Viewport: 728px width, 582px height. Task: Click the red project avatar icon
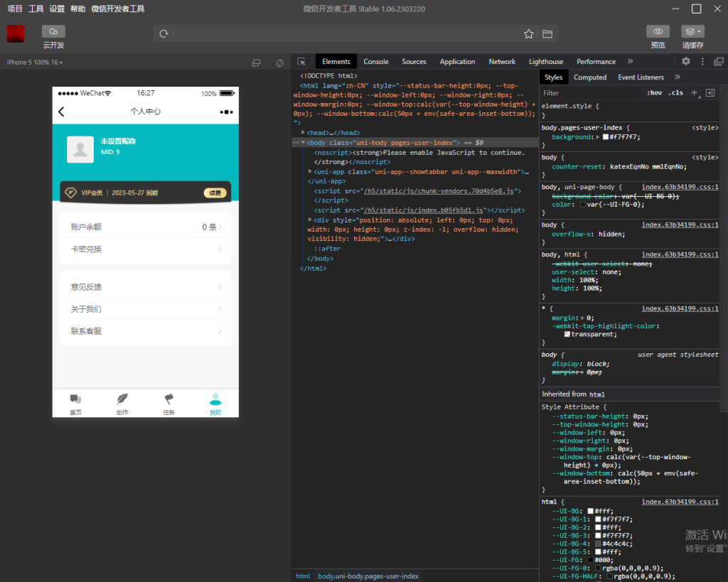[x=16, y=34]
